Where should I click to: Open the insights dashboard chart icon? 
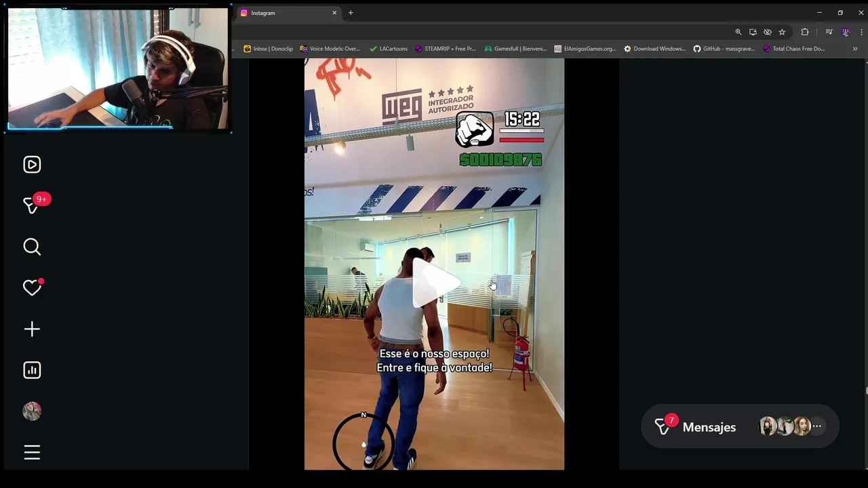coord(32,370)
